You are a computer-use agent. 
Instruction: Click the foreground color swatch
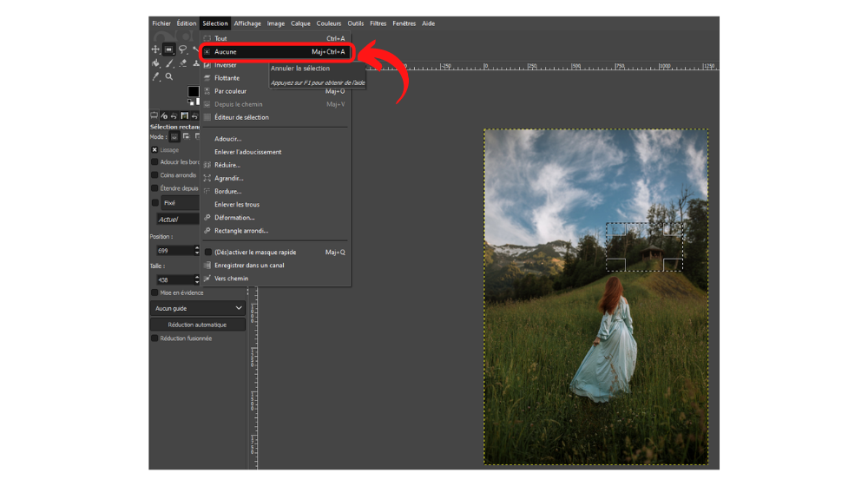(x=194, y=91)
